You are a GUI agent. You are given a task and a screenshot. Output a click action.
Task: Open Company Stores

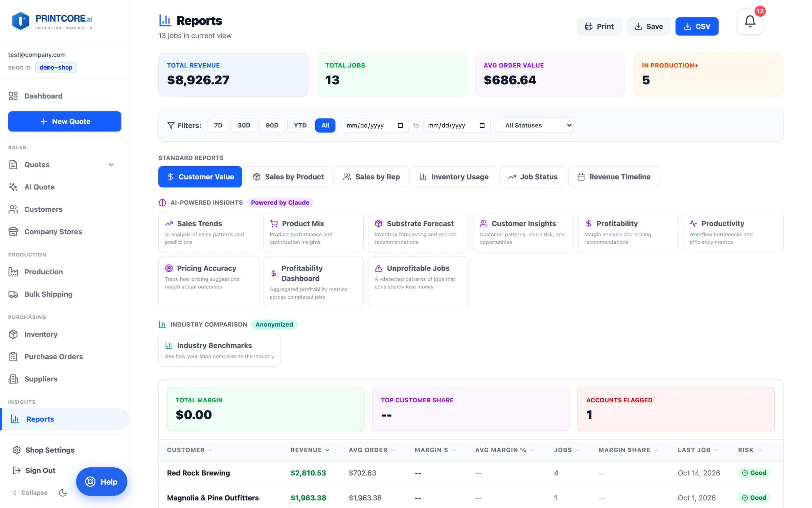pyautogui.click(x=64, y=232)
